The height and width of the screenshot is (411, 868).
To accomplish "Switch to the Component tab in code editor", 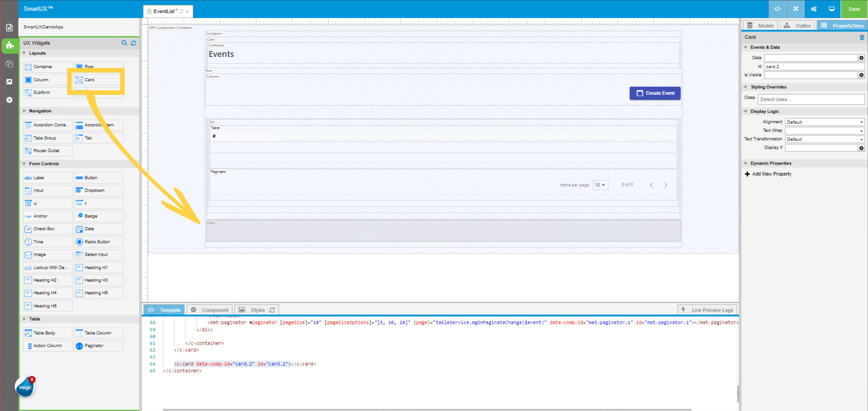I will pyautogui.click(x=209, y=309).
